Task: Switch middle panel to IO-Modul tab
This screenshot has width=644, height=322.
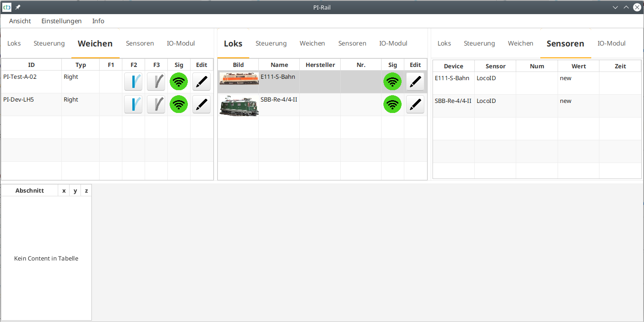Action: coord(393,44)
